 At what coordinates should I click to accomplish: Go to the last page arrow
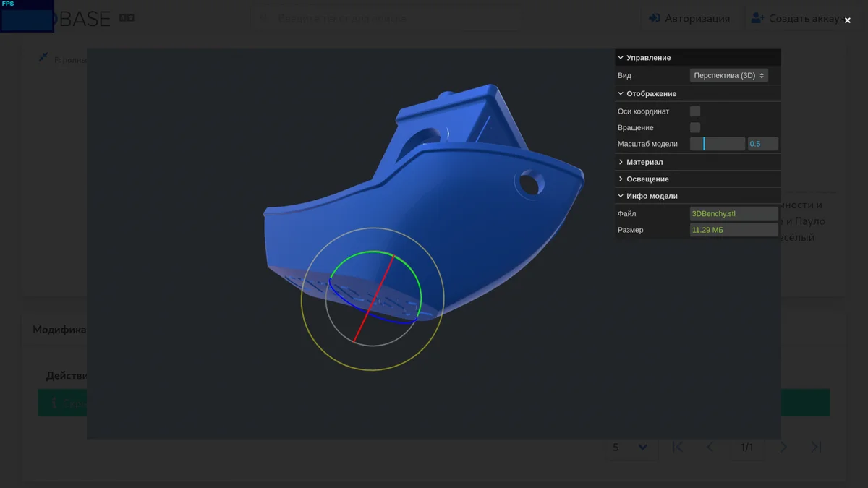pyautogui.click(x=816, y=447)
